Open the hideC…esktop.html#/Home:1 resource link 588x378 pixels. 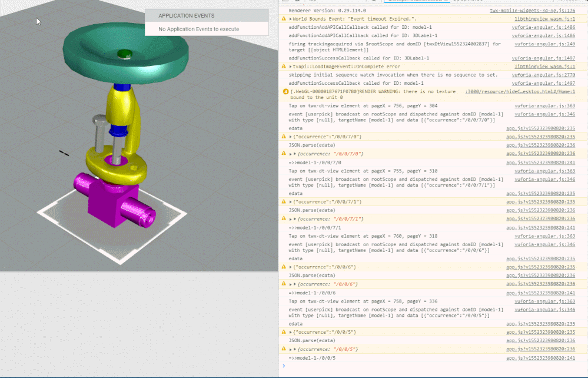520,92
